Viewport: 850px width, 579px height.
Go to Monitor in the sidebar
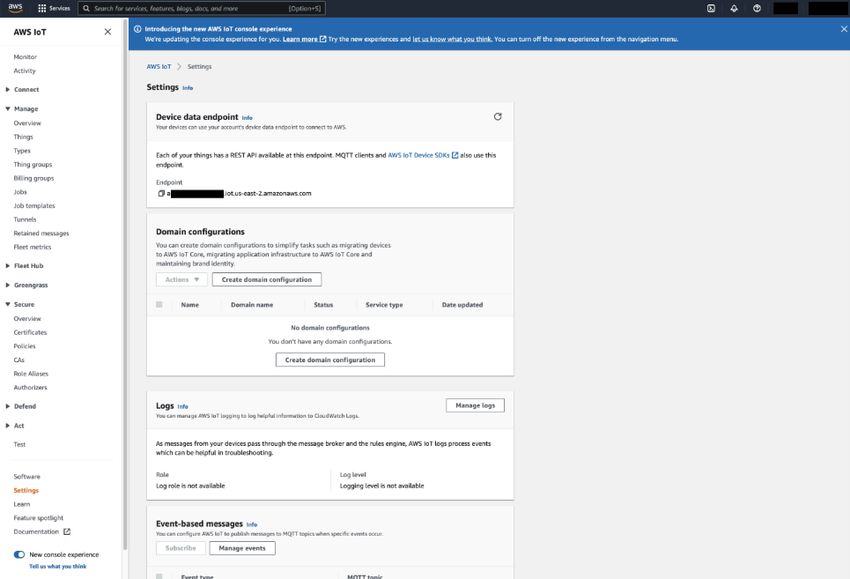coord(25,57)
